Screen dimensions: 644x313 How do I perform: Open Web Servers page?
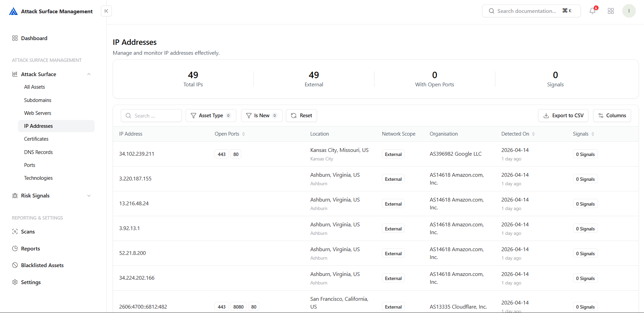tap(38, 113)
